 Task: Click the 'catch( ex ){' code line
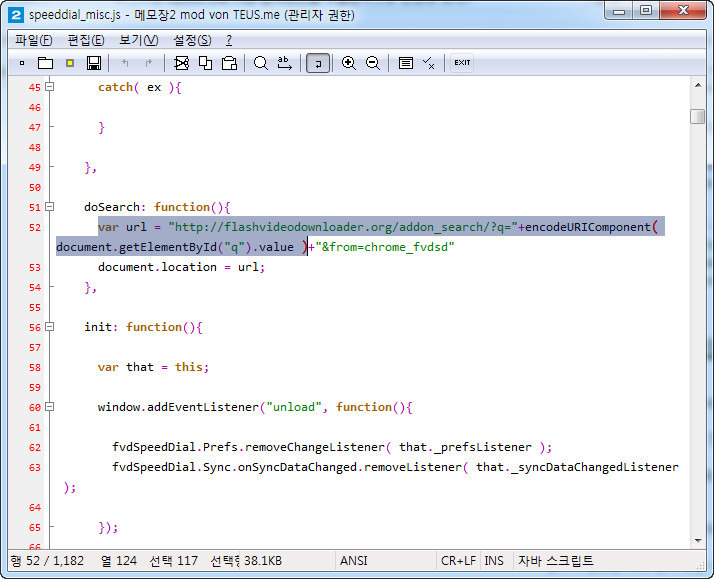[139, 87]
